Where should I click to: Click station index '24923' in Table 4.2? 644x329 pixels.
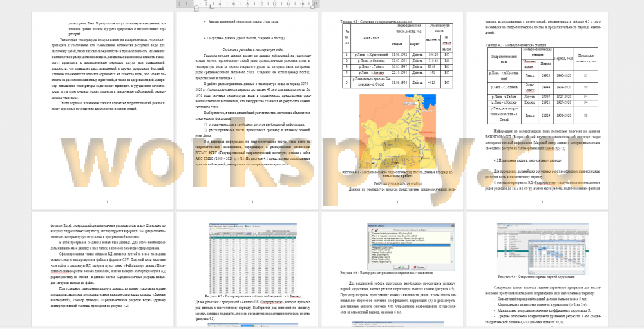(546, 75)
